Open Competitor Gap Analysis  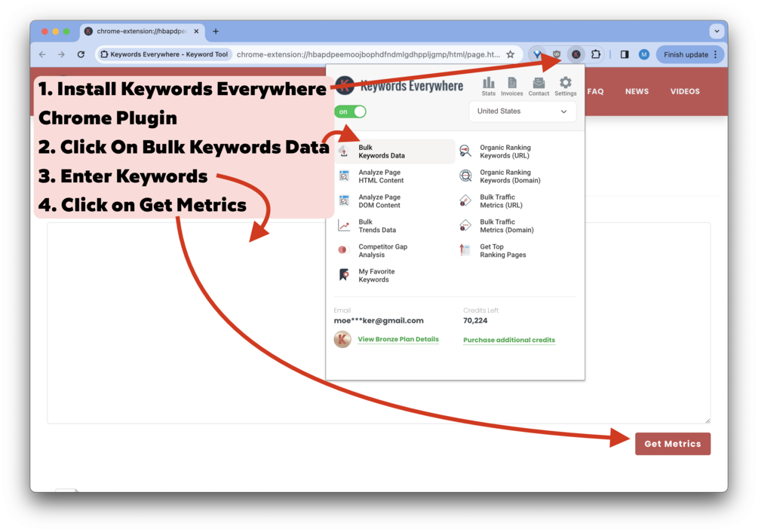point(383,250)
